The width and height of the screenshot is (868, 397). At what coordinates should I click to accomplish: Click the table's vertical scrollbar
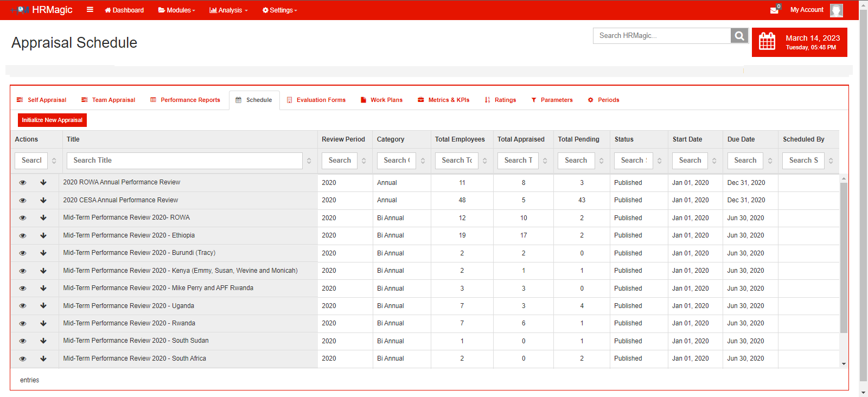click(x=844, y=258)
